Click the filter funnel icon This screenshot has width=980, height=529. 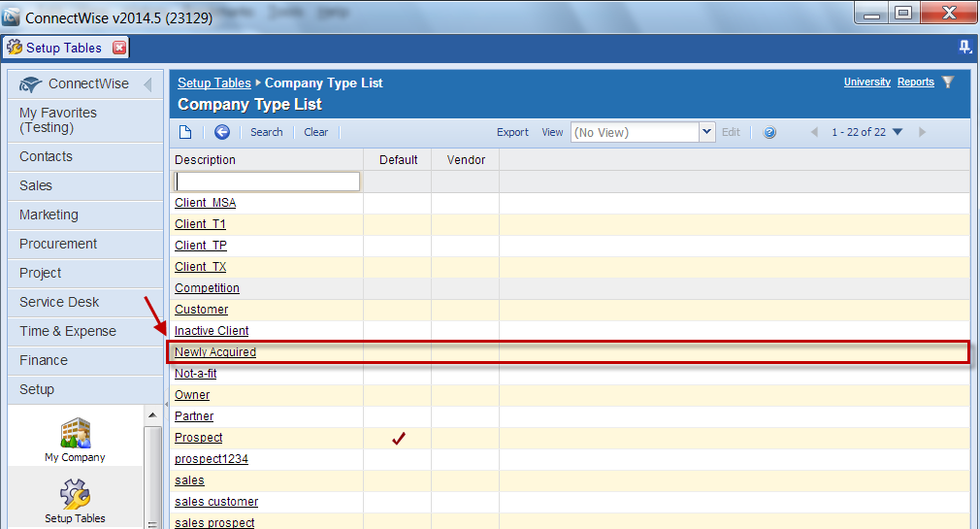click(x=948, y=82)
